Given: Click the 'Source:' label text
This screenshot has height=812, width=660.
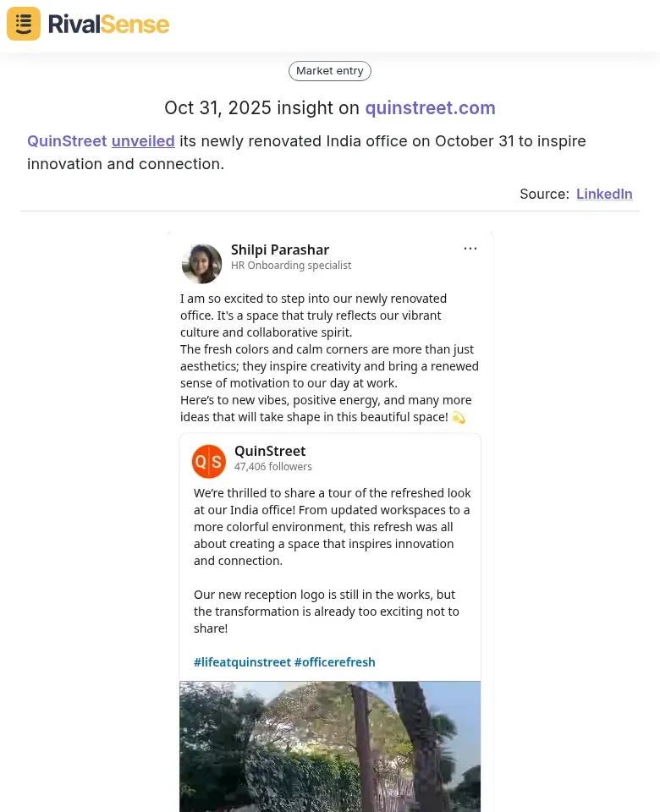Looking at the screenshot, I should [x=544, y=194].
